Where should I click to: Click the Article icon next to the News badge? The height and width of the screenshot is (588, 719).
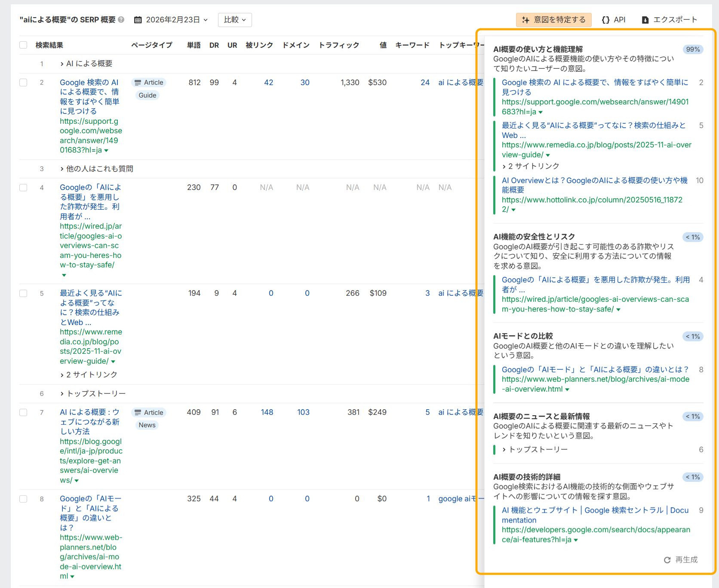[138, 412]
